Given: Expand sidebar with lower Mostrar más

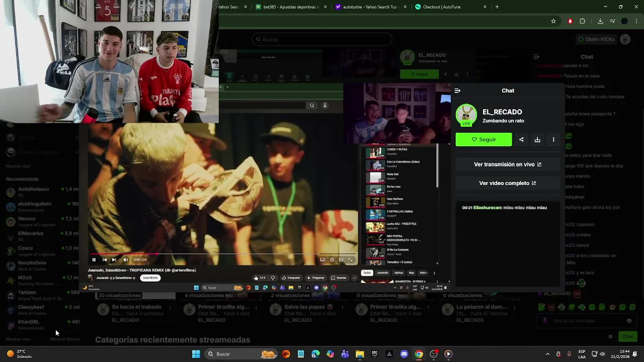Looking at the screenshot, I should [18, 339].
